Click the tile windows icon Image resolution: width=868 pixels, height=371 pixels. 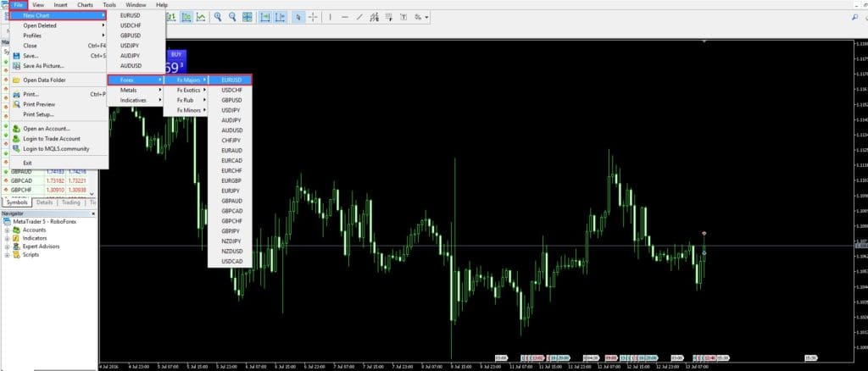[248, 17]
